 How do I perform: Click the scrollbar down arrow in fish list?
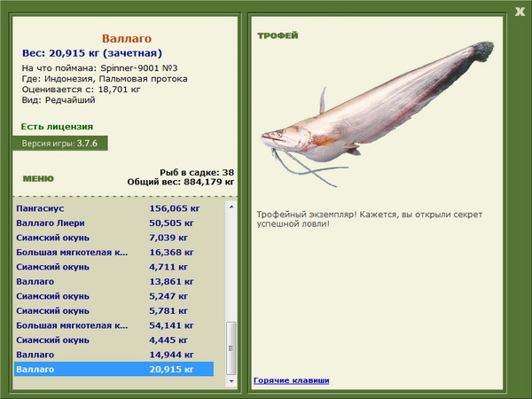point(231,381)
